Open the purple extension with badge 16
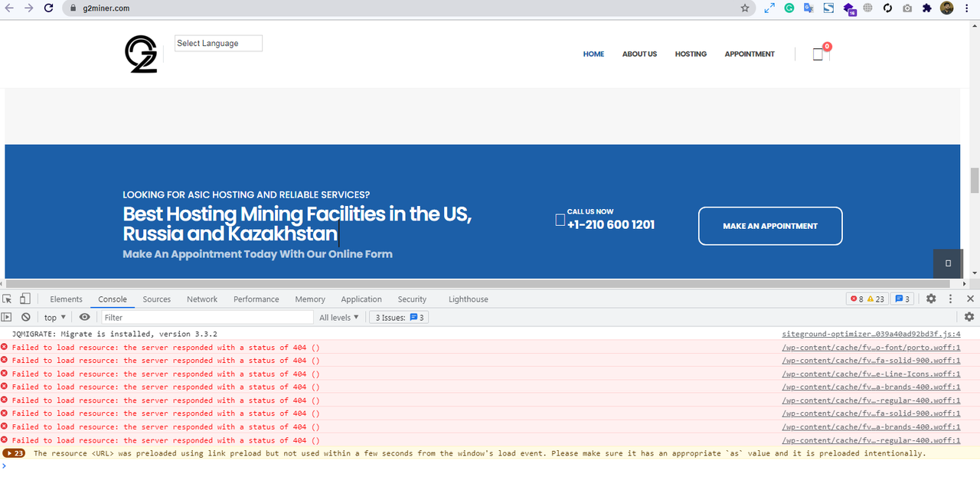Image resolution: width=980 pixels, height=500 pixels. coord(849,8)
